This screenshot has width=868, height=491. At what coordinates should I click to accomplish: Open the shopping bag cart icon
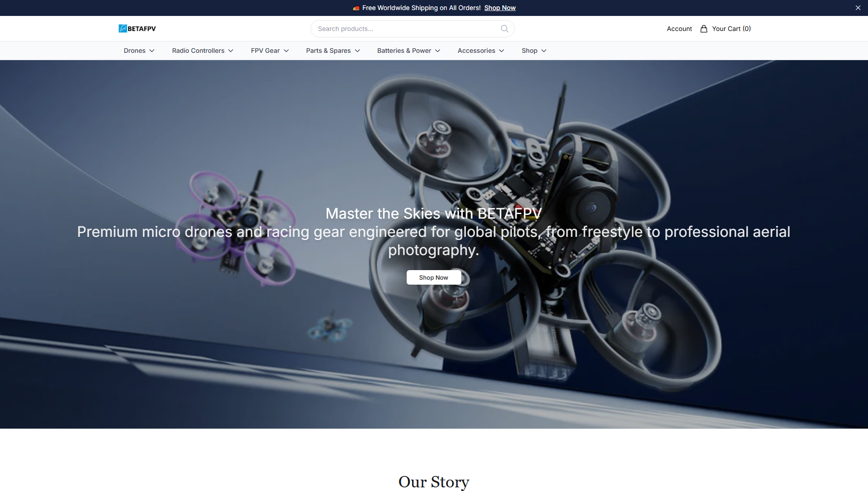click(704, 29)
